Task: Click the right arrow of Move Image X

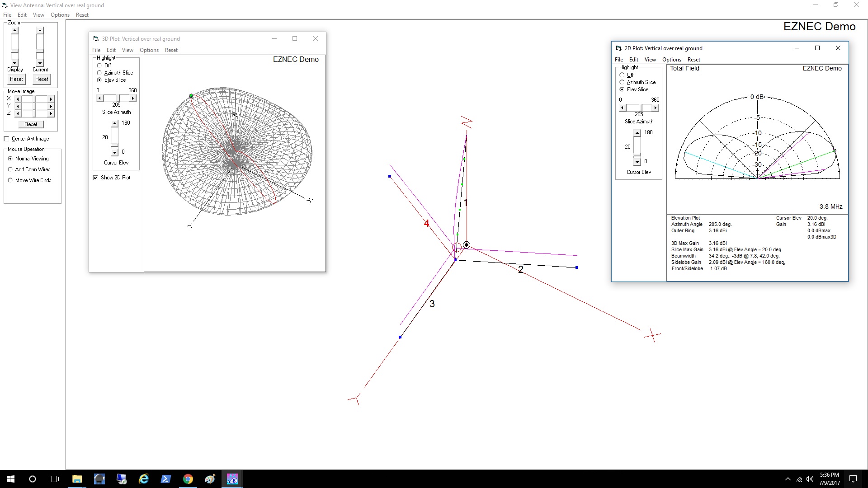Action: [51, 99]
